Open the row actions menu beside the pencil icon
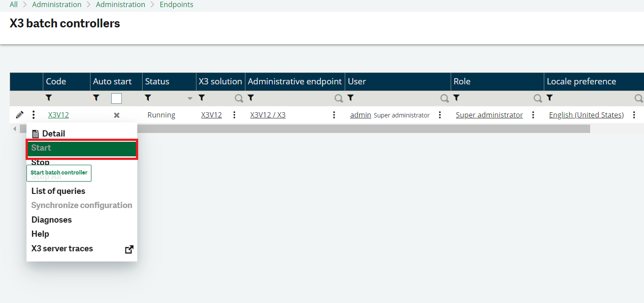Image resolution: width=644 pixels, height=303 pixels. pyautogui.click(x=34, y=114)
